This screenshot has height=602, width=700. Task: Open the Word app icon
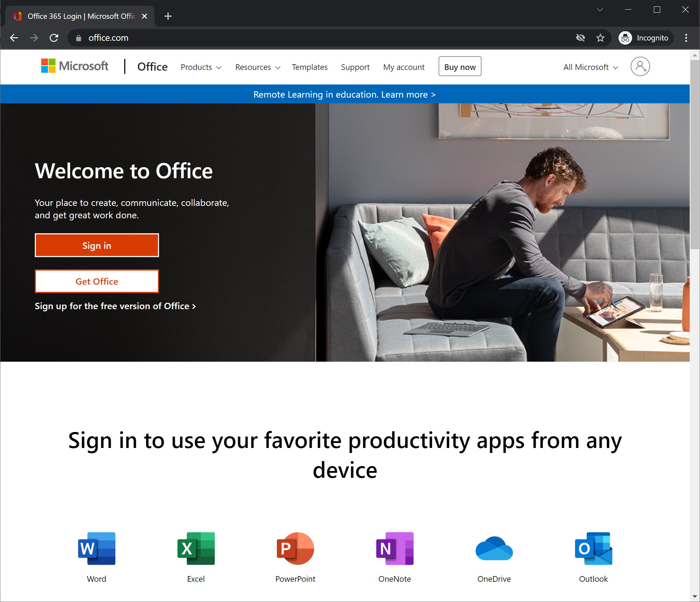(97, 548)
